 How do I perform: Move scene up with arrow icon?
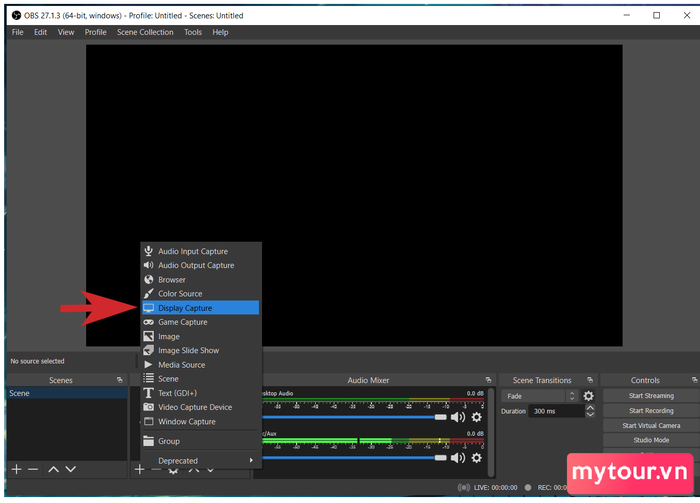[54, 469]
